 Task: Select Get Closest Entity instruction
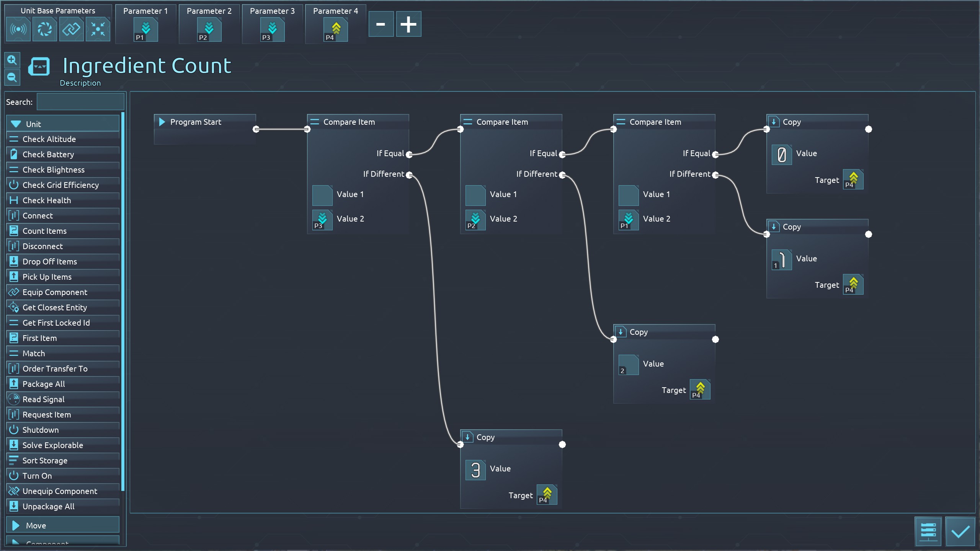point(54,308)
